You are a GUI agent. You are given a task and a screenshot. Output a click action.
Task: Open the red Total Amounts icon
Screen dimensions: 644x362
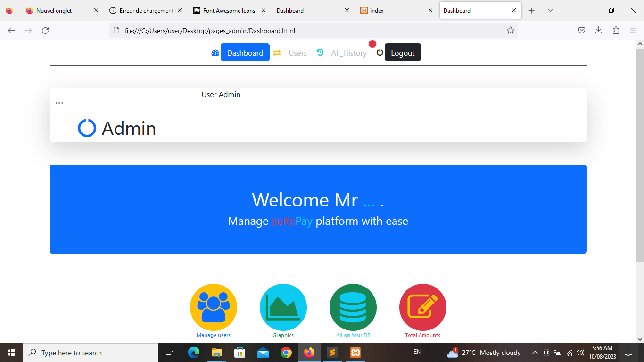click(422, 307)
